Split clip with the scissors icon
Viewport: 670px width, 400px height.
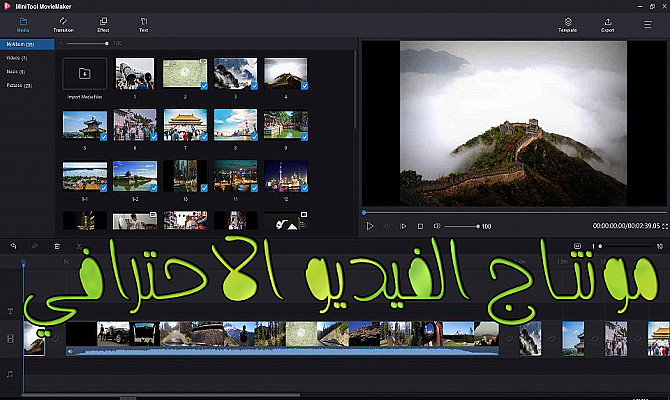(x=79, y=246)
